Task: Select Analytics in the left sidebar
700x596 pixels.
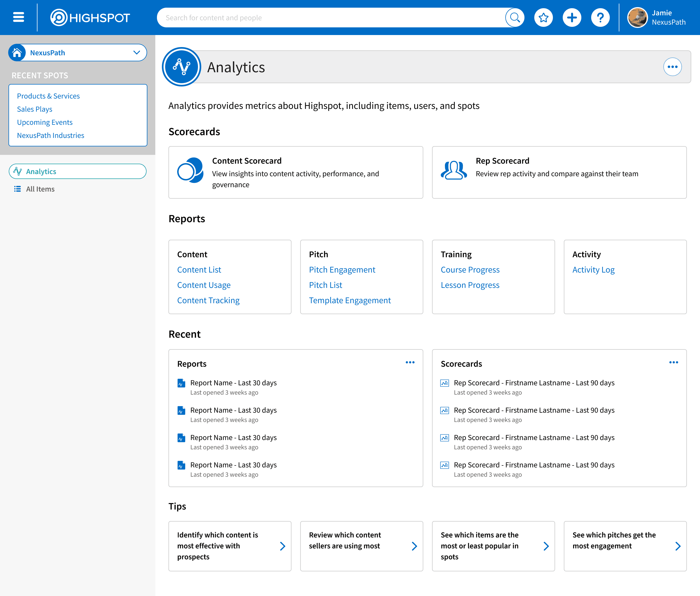Action: click(x=78, y=171)
